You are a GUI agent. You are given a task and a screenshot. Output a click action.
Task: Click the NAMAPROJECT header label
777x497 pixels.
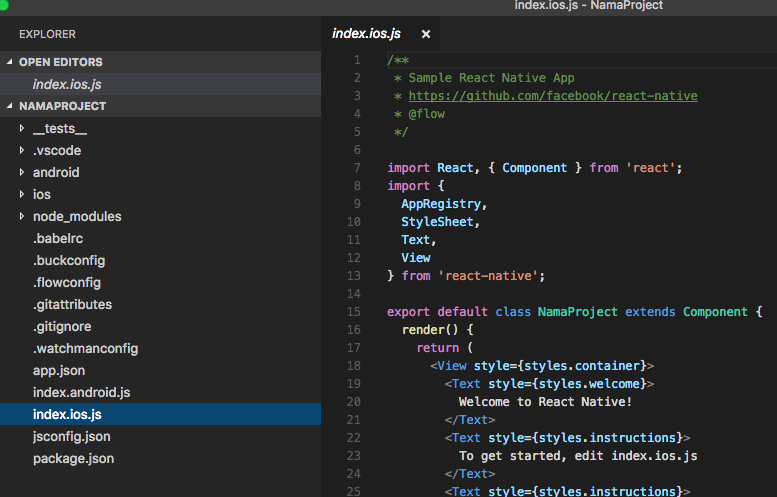[62, 106]
